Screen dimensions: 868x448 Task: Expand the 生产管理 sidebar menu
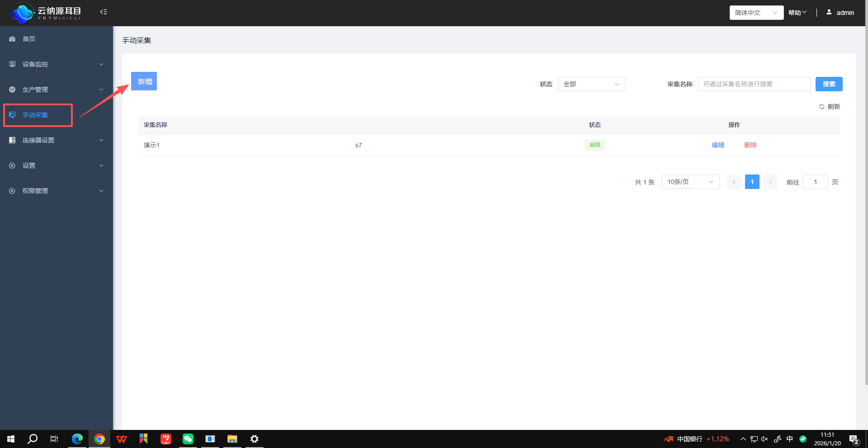coord(56,90)
